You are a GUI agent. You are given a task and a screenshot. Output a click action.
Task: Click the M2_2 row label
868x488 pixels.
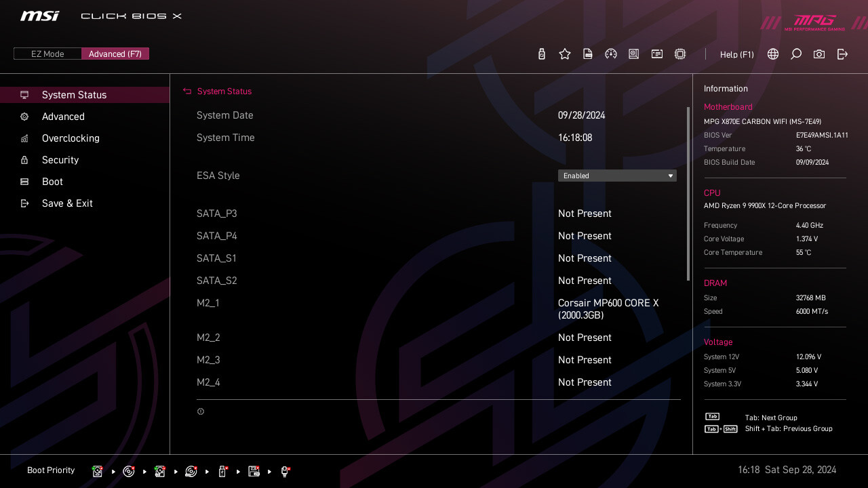208,338
